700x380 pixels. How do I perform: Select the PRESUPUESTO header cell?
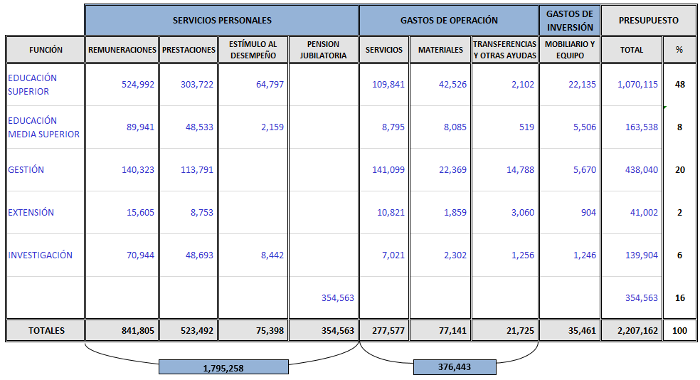tap(648, 21)
